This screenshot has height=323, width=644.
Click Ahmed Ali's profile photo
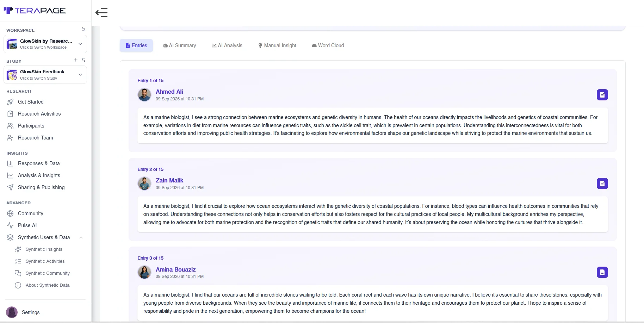144,95
